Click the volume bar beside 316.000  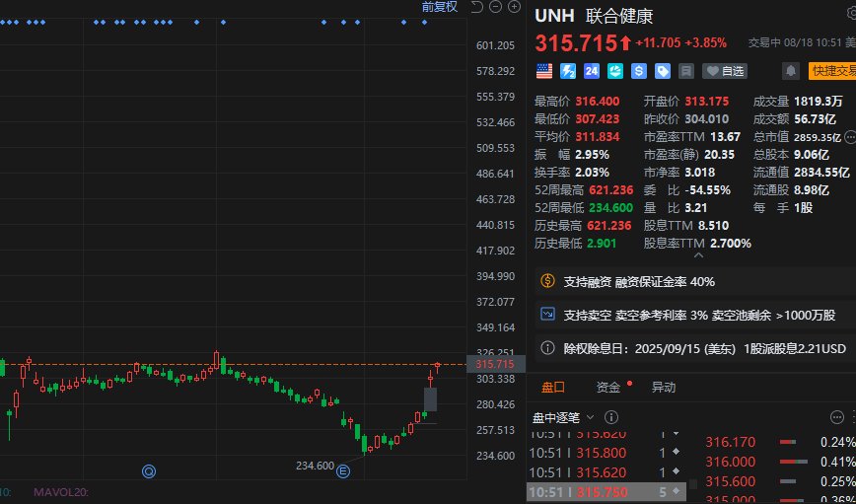tap(793, 462)
